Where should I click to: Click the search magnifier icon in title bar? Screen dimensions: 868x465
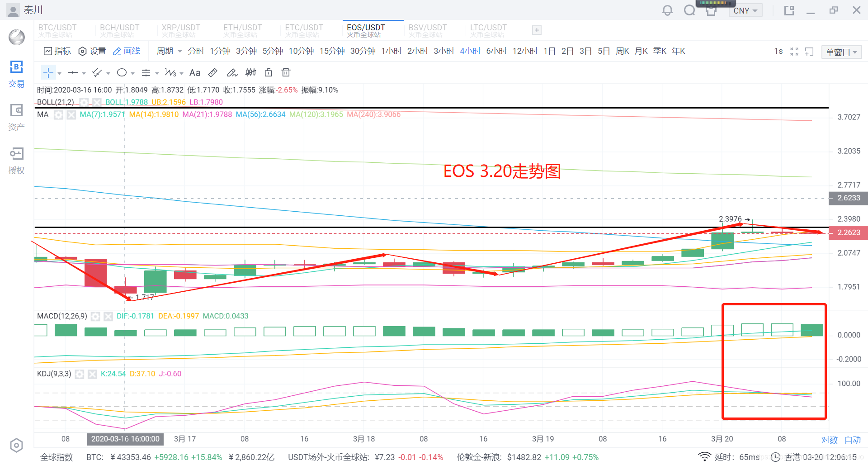tap(689, 10)
